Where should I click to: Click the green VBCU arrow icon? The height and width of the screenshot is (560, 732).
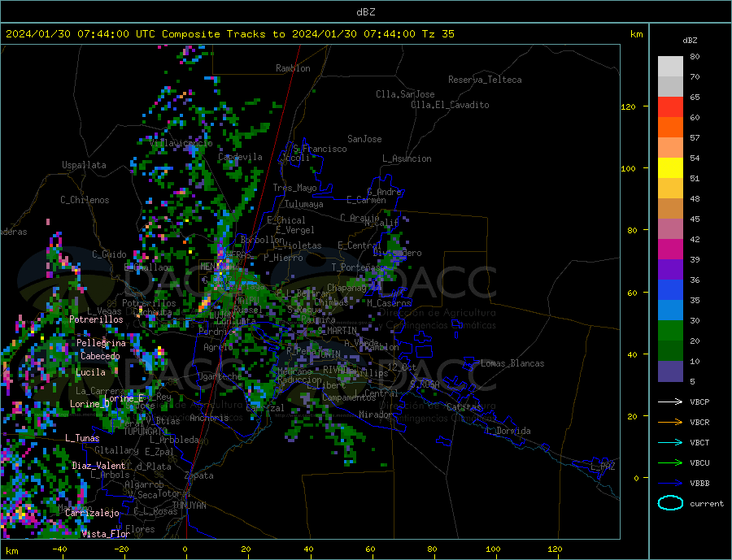point(670,463)
